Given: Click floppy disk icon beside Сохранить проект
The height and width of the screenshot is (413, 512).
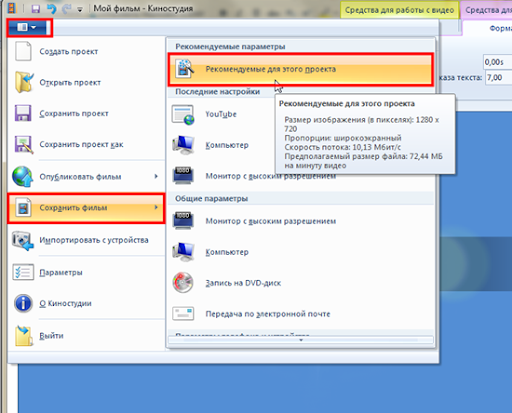Looking at the screenshot, I should tap(23, 113).
